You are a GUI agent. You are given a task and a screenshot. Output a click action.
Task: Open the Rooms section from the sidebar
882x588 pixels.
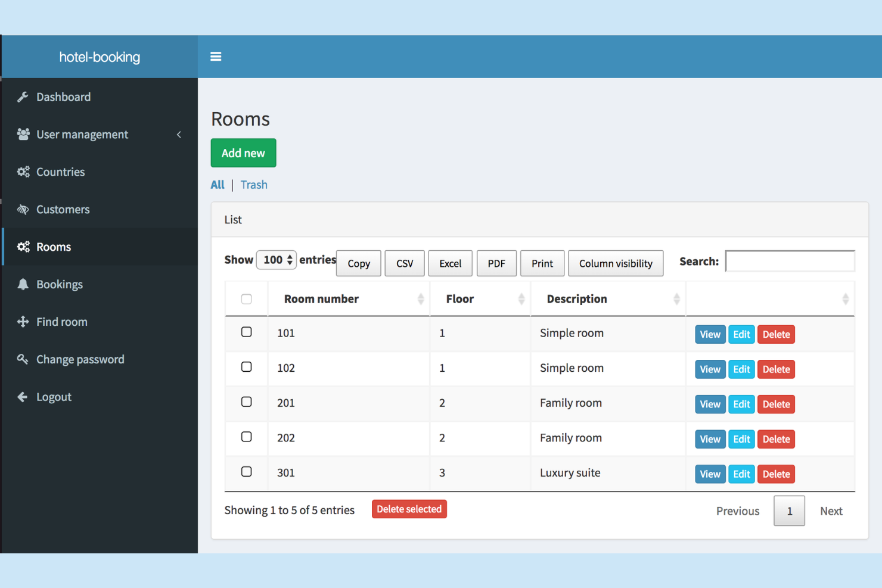54,247
